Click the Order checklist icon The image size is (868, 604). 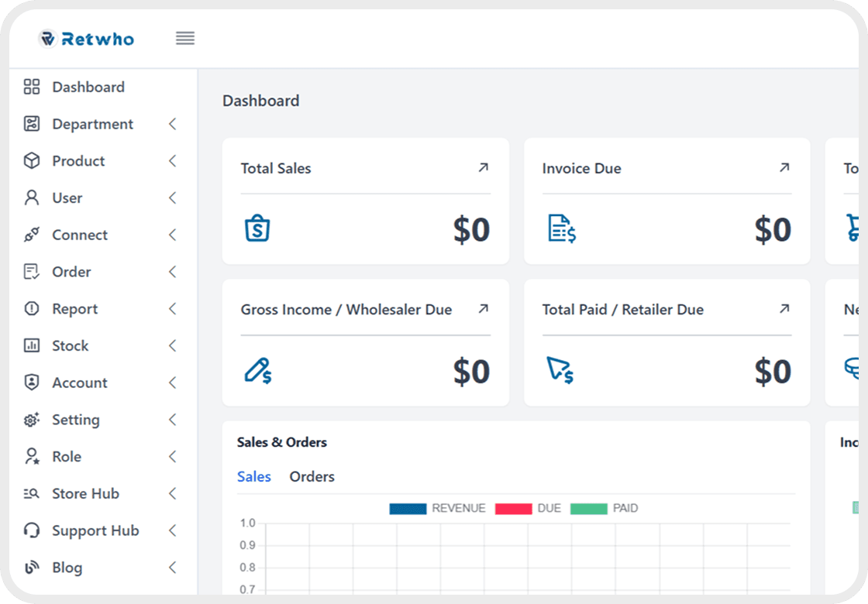click(32, 272)
